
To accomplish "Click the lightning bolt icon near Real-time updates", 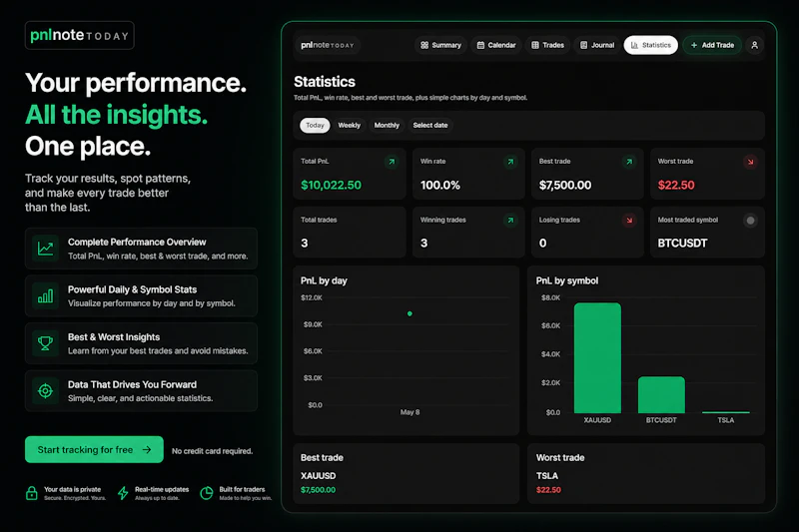I will tap(123, 493).
